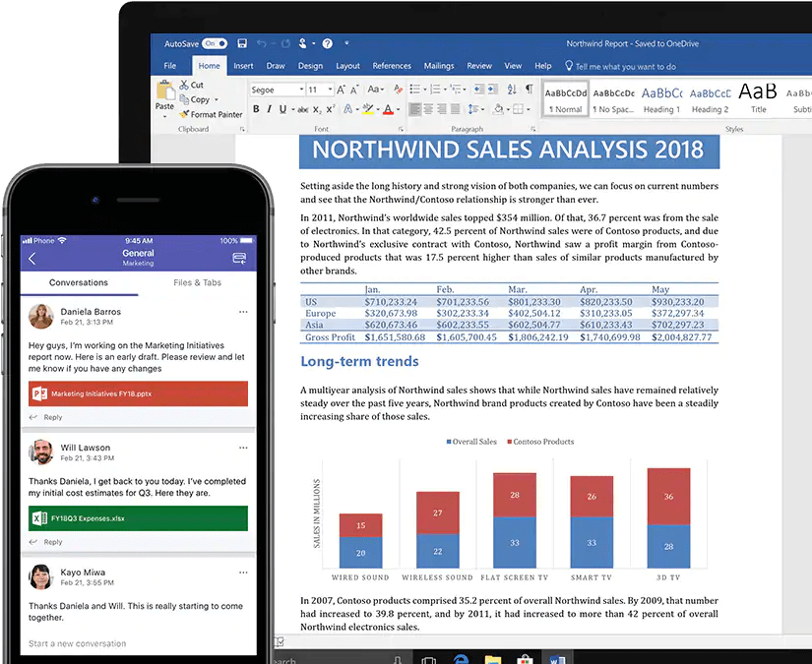Cut the selection with the scissors button
812x664 pixels.
(x=192, y=85)
